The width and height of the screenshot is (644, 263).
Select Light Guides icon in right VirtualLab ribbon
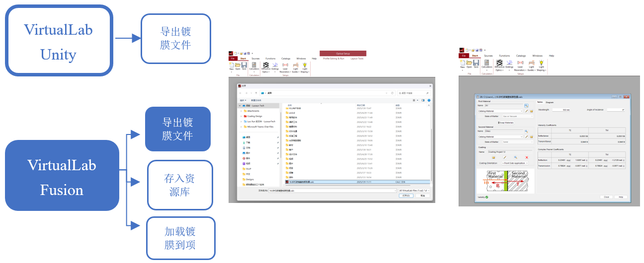(x=531, y=63)
